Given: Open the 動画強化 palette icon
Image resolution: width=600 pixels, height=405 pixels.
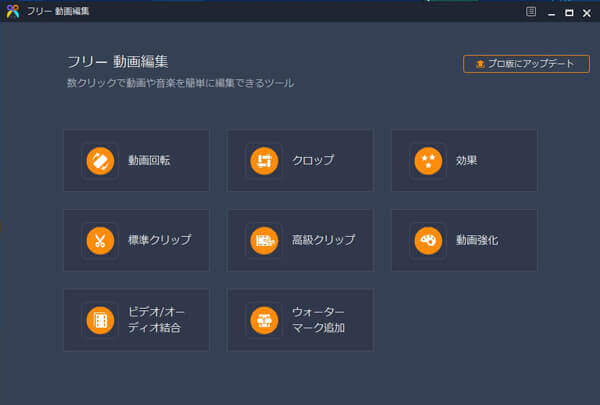Looking at the screenshot, I should click(428, 241).
